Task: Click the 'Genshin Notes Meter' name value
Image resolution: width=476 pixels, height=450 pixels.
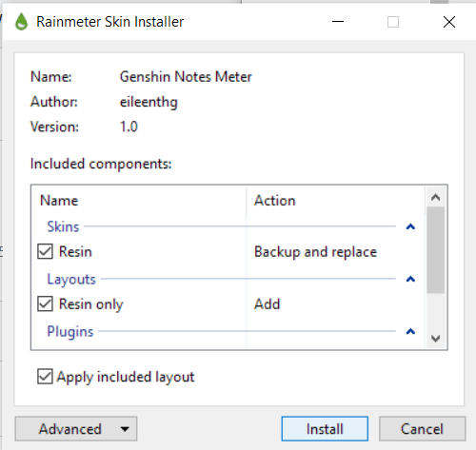Action: pos(186,77)
